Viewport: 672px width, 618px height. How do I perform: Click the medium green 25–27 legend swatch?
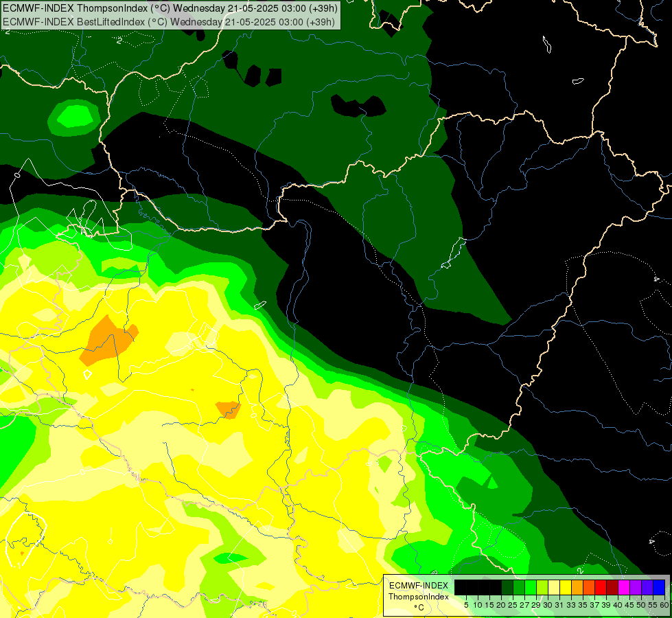pyautogui.click(x=519, y=587)
